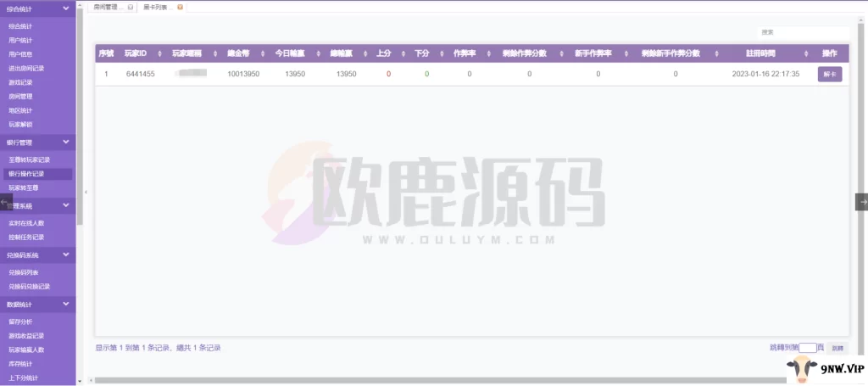
Task: Close the 黑卡列表 tab
Action: (x=180, y=7)
